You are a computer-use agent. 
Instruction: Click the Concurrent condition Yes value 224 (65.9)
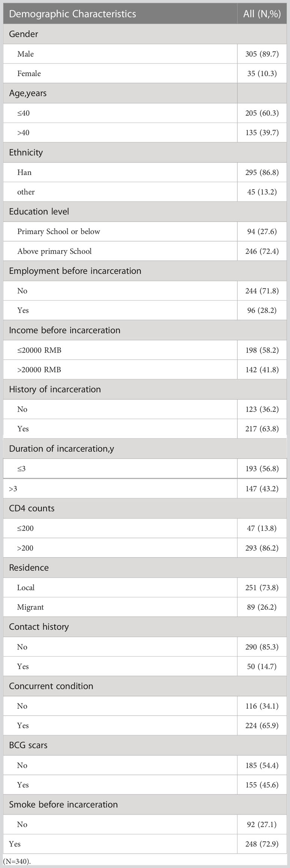(x=262, y=726)
